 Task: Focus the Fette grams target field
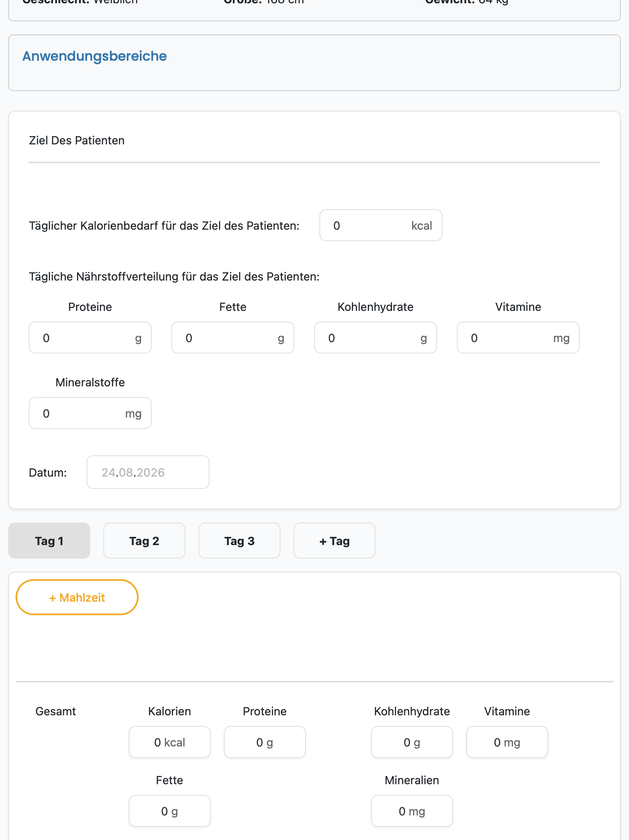[233, 338]
